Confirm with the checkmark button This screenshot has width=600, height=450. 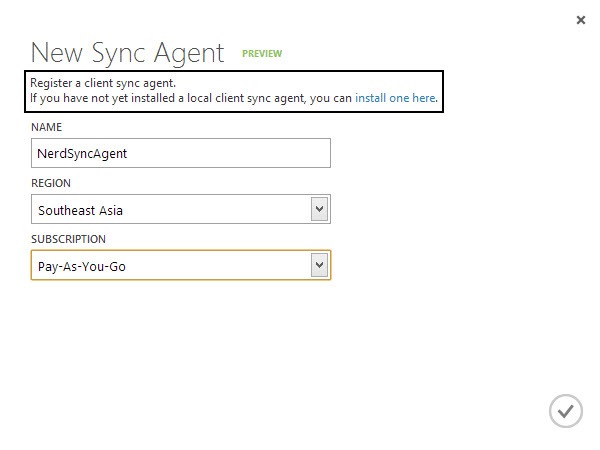[x=566, y=411]
